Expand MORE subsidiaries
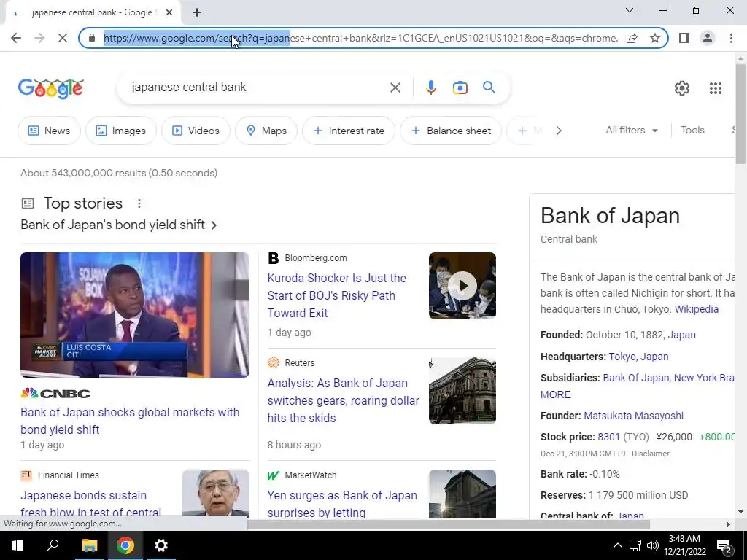The height and width of the screenshot is (560, 747). pyautogui.click(x=555, y=394)
